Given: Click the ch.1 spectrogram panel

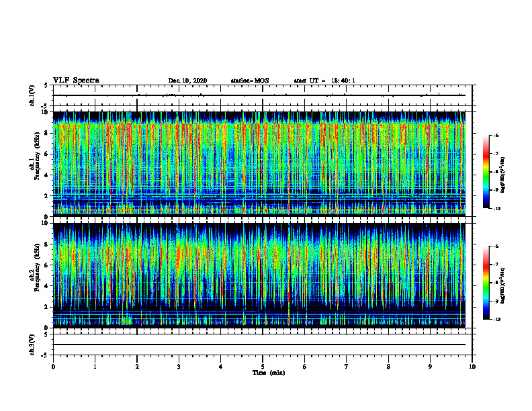Looking at the screenshot, I should click(x=259, y=164).
